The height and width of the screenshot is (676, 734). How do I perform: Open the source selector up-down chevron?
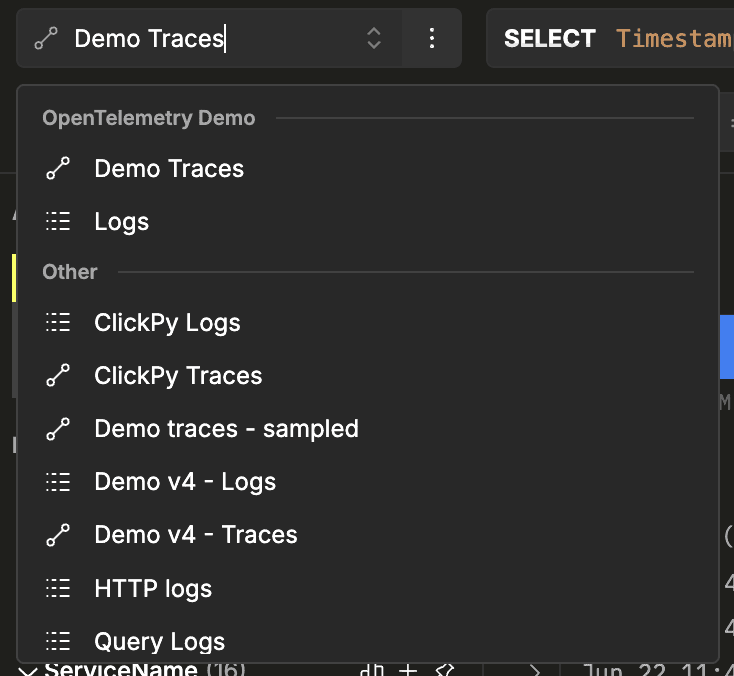click(x=374, y=38)
